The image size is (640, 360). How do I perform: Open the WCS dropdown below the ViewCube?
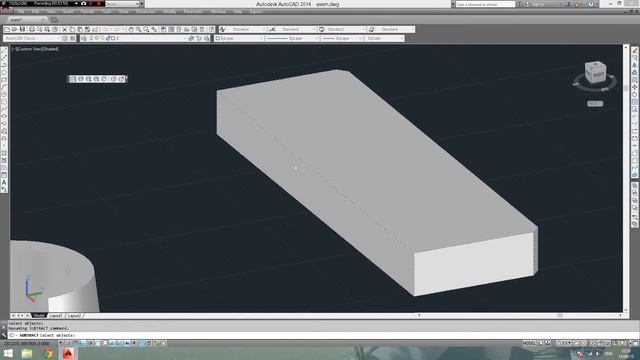click(595, 104)
